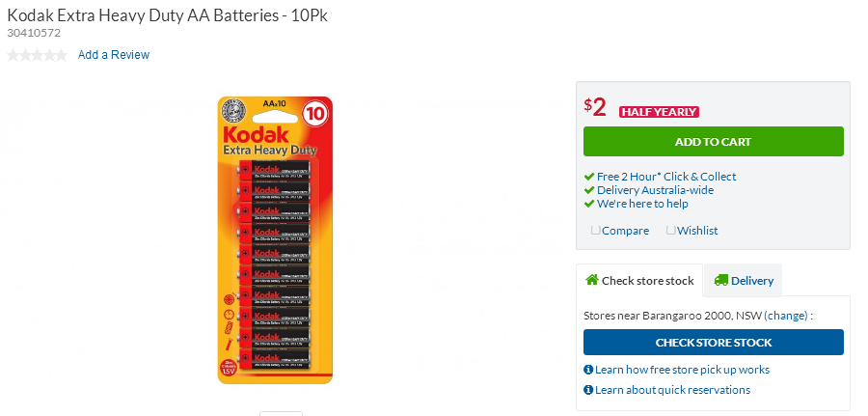Click the house icon on Check store stock tab
The height and width of the screenshot is (416, 868).
click(592, 280)
